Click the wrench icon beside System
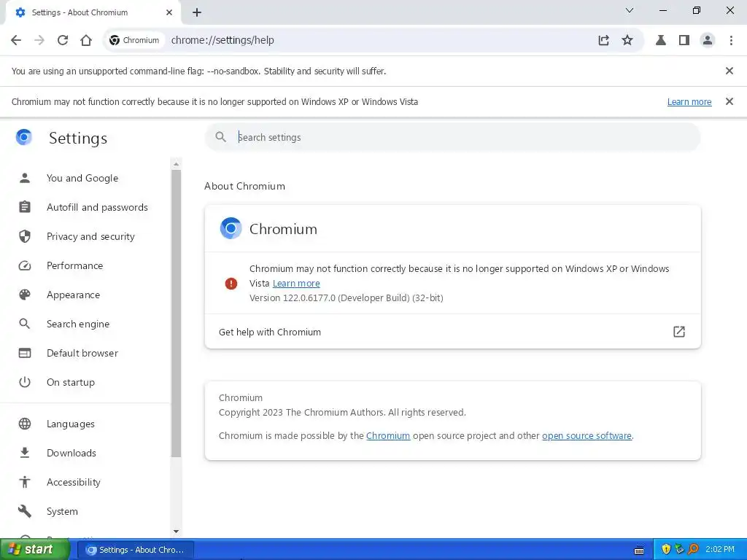 pos(25,511)
